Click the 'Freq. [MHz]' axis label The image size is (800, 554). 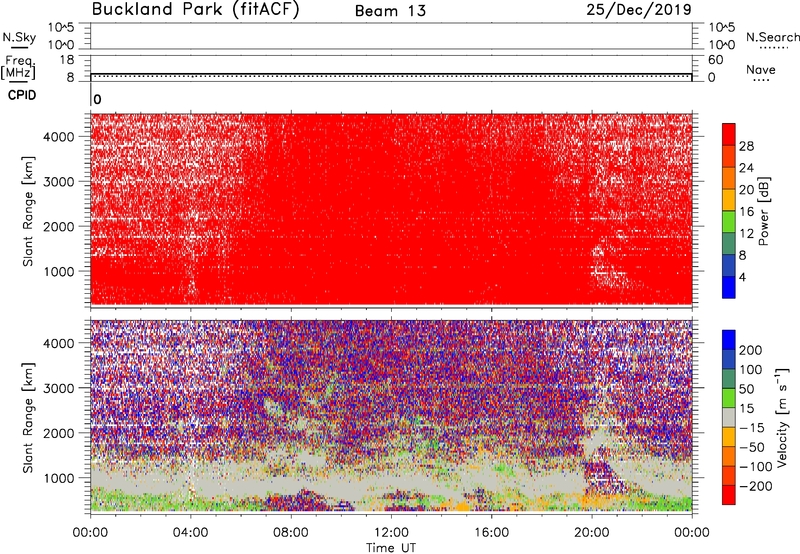click(18, 67)
